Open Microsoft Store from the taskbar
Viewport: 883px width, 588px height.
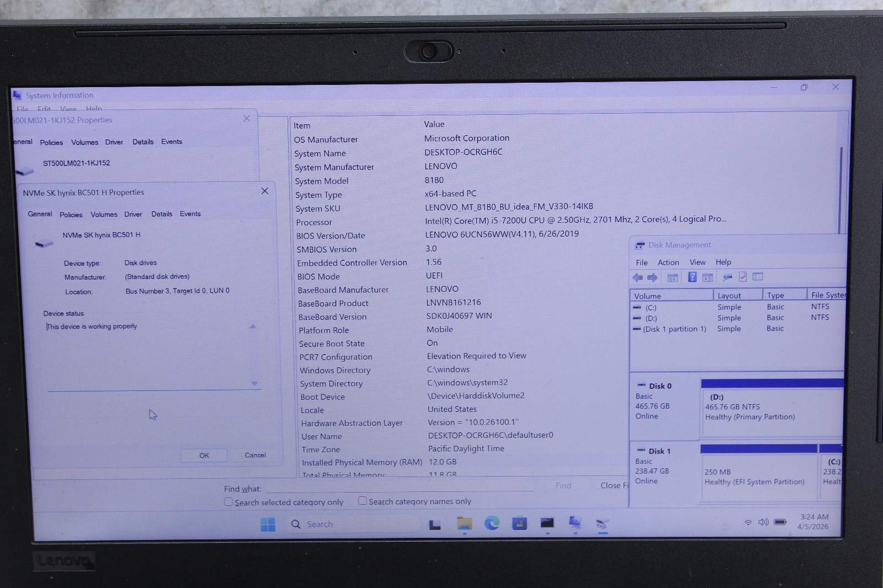point(519,523)
